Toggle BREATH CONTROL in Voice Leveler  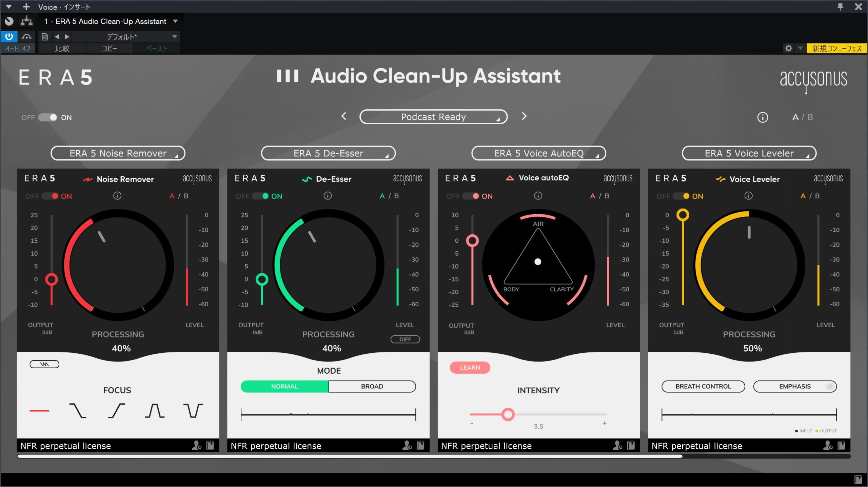coord(703,386)
